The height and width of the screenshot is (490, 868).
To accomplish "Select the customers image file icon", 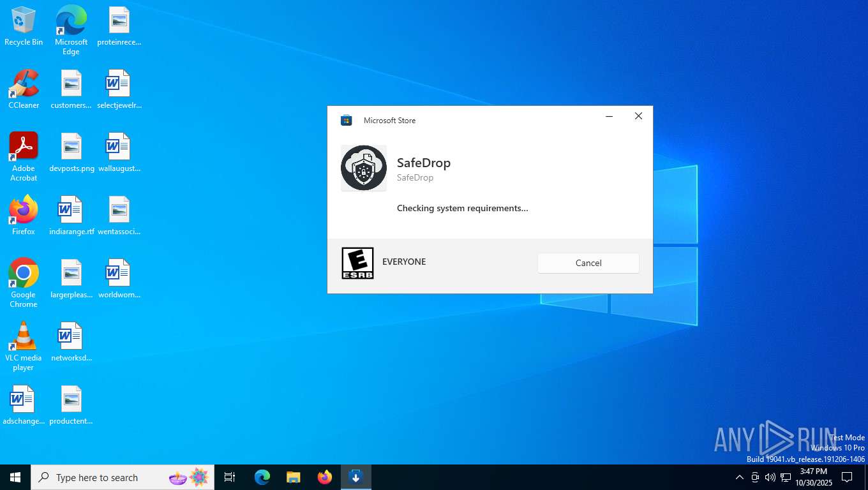I will click(71, 89).
